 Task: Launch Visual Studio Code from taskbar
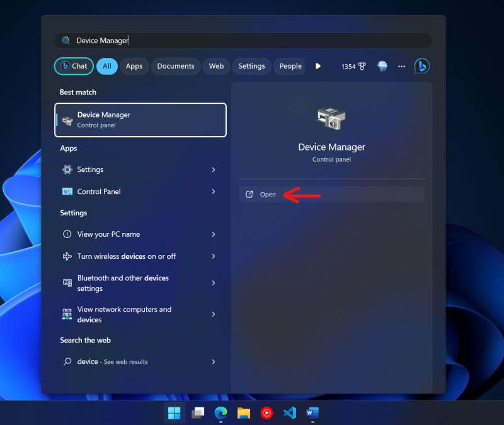[290, 413]
